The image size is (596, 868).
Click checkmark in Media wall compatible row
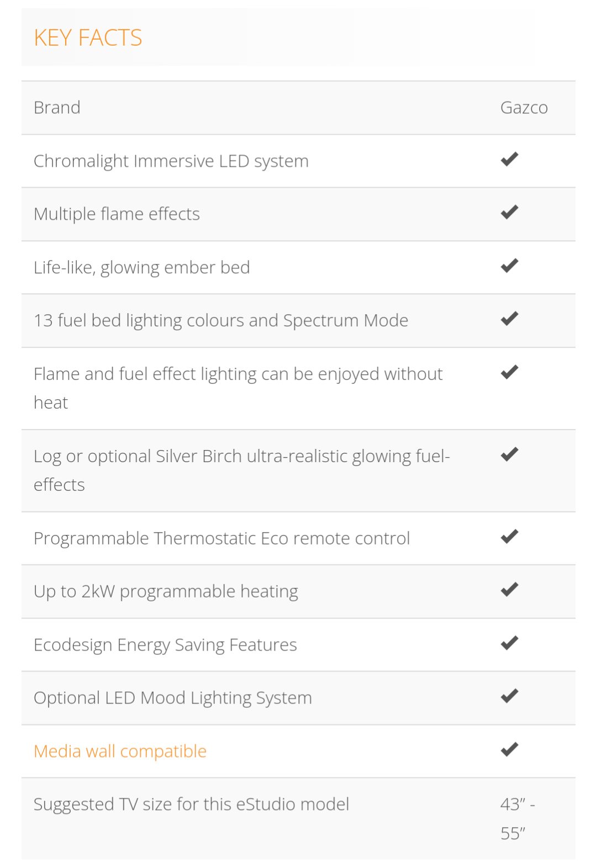click(x=509, y=750)
